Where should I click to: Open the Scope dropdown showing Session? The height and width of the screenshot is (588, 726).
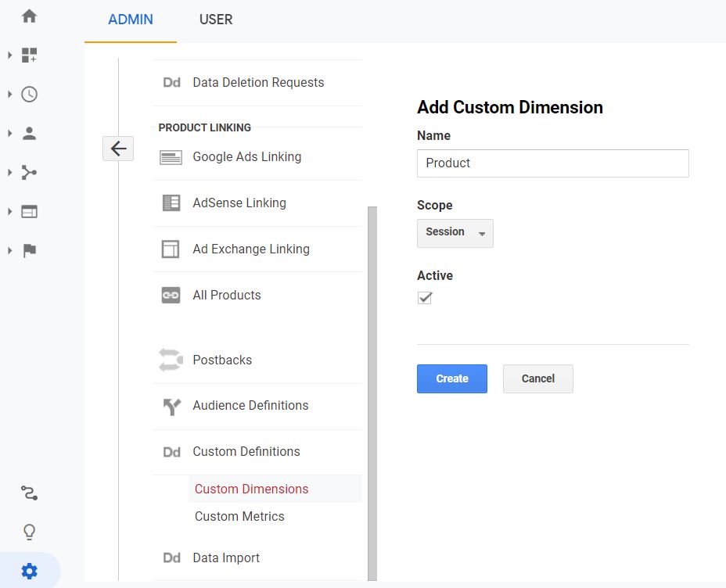(455, 233)
